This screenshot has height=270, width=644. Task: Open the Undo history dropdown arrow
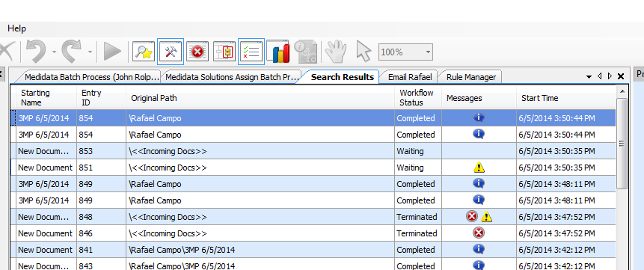[x=54, y=52]
